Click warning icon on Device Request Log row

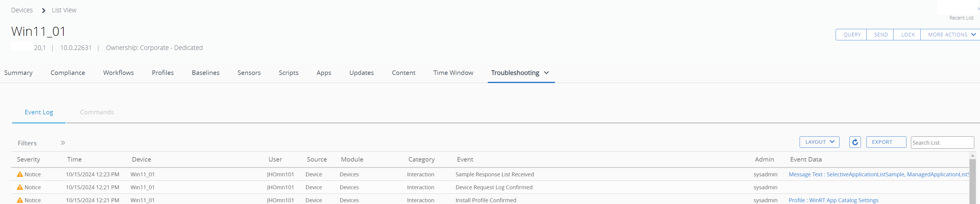(x=20, y=187)
